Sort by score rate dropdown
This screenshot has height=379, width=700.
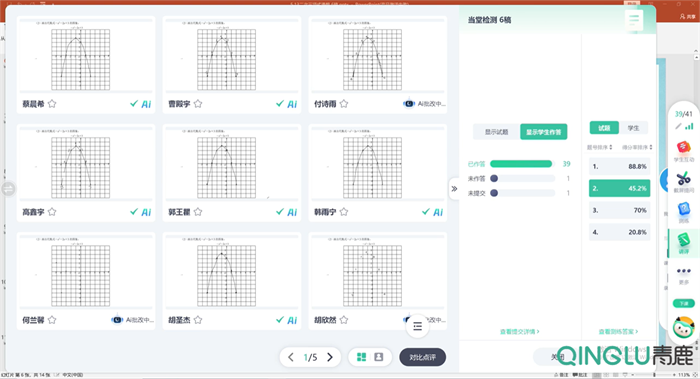[637, 147]
